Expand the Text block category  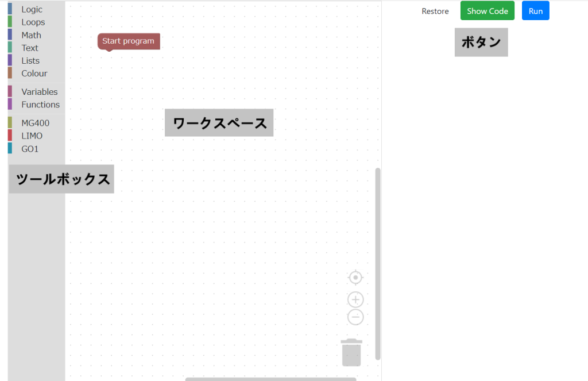click(x=29, y=48)
